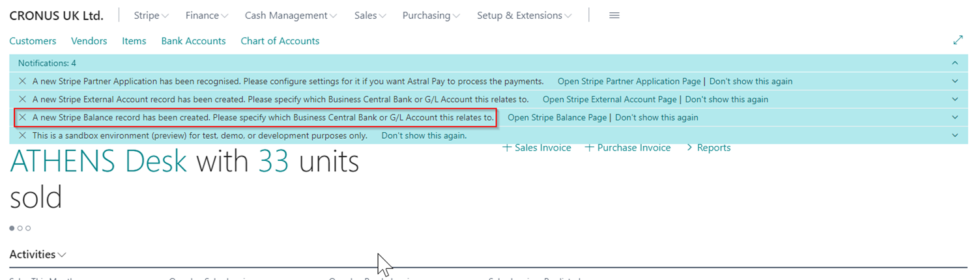This screenshot has height=280, width=980.
Task: Create a new Purchase Invoice
Action: coord(627,148)
